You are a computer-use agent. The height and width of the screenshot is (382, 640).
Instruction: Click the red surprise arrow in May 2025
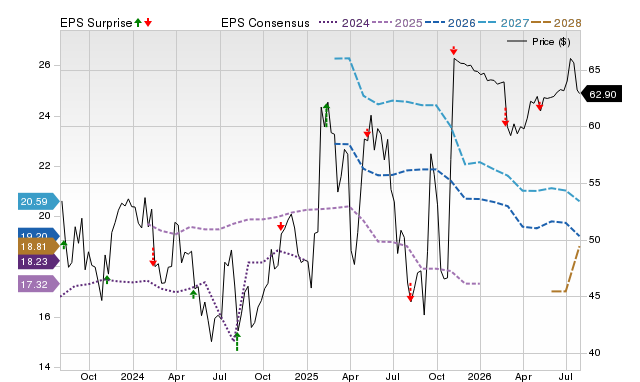[367, 133]
